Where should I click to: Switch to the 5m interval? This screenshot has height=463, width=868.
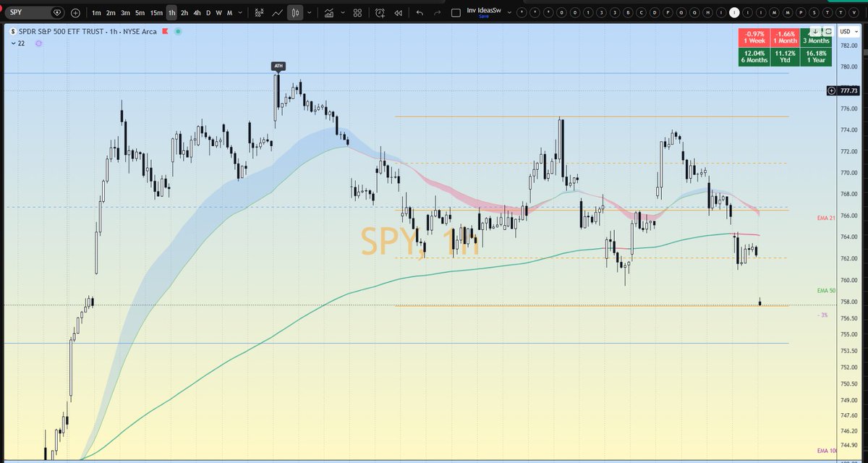click(x=140, y=13)
